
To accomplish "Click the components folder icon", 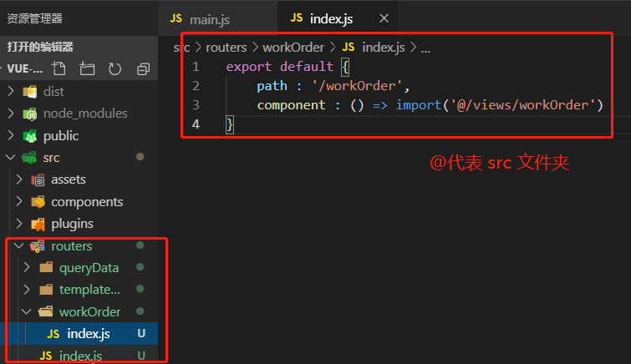I will coord(38,201).
